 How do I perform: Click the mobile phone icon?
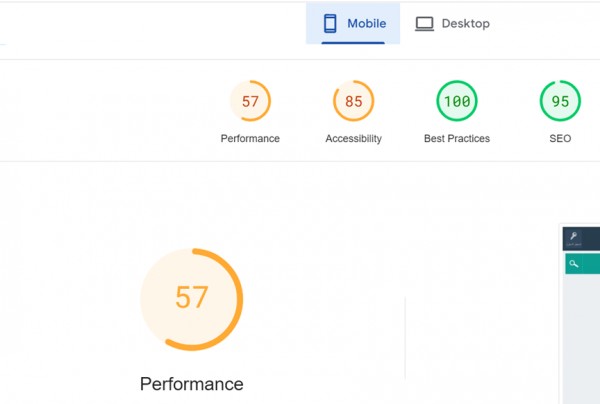[x=329, y=24]
